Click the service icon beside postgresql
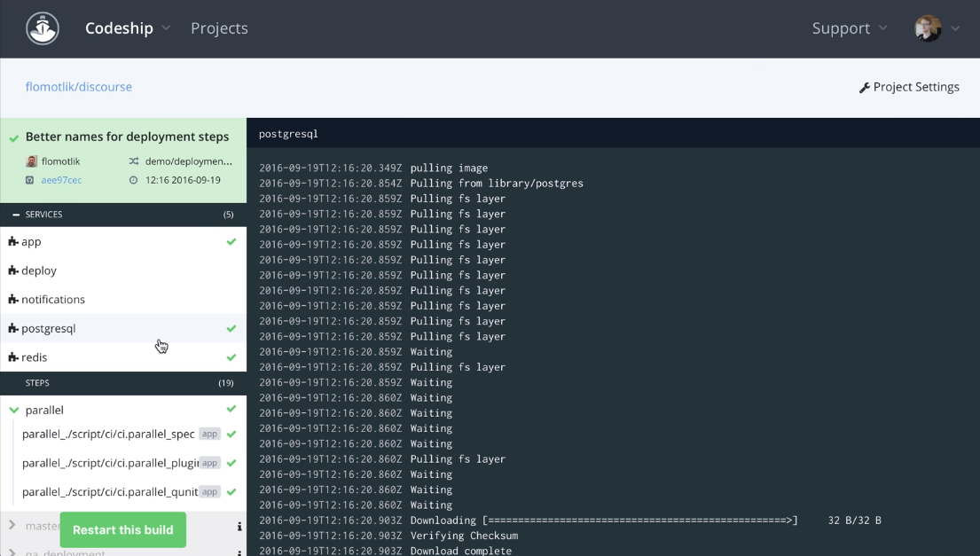 14,327
